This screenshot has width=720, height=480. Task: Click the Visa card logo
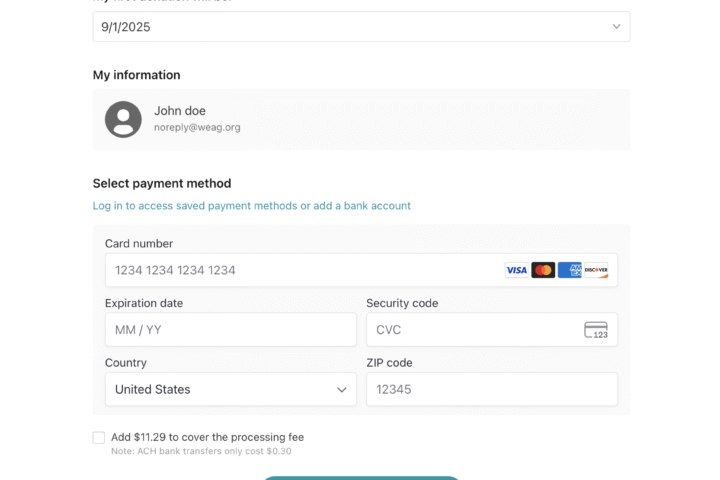(x=516, y=270)
